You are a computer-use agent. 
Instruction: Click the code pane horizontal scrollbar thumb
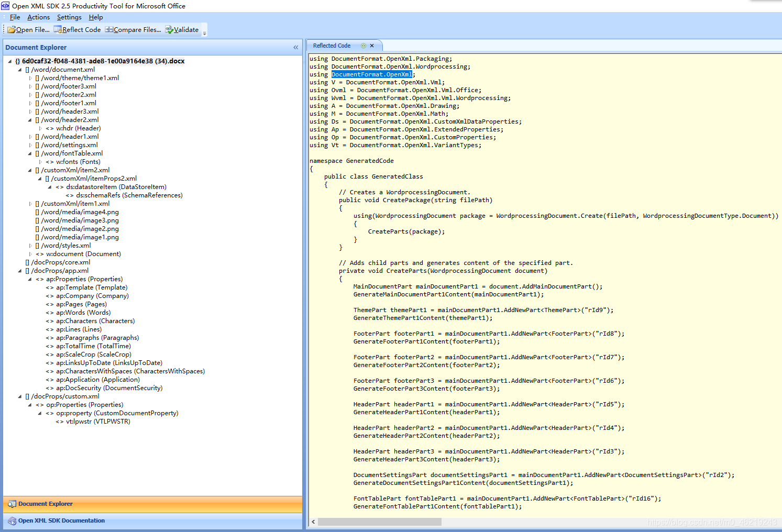(380, 522)
